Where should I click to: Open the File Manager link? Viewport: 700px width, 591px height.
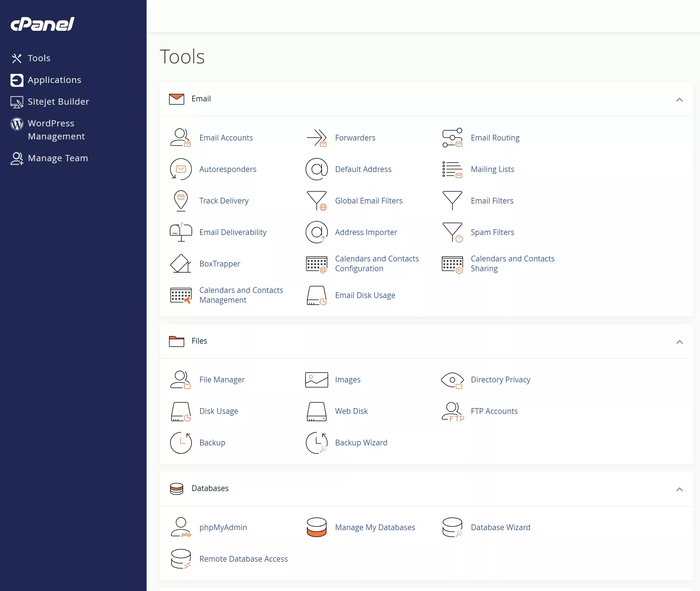pyautogui.click(x=222, y=380)
